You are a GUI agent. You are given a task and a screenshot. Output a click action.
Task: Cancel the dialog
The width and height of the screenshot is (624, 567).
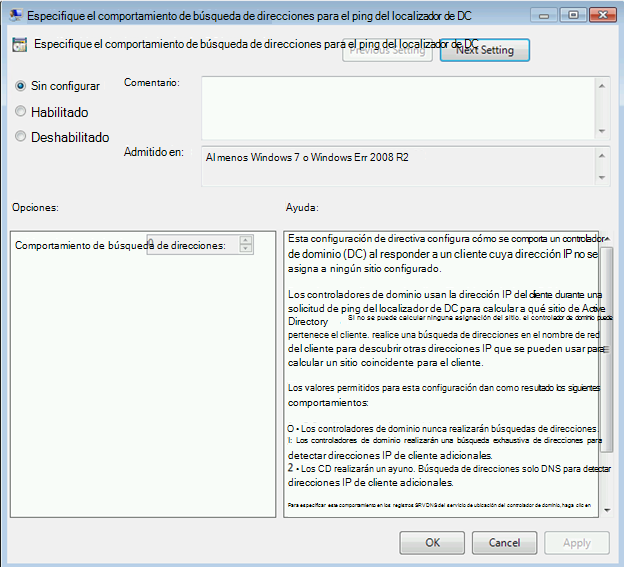click(x=504, y=543)
